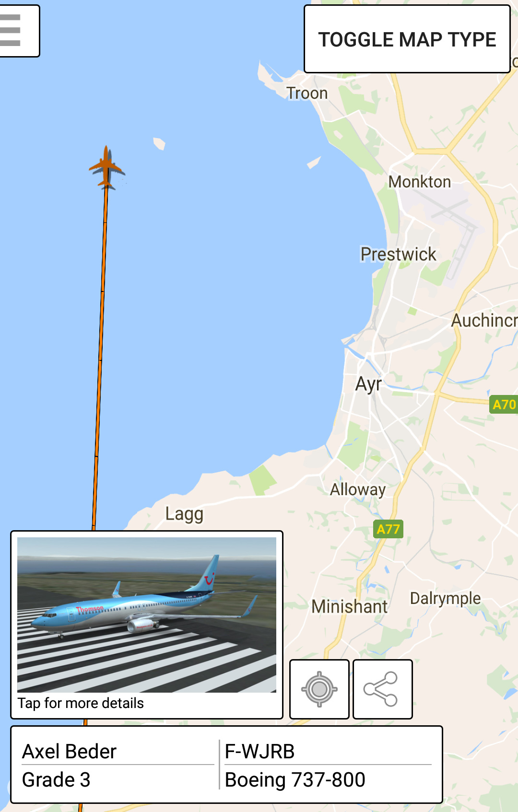Select the callsign F-WJRB
The image size is (518, 812).
tap(260, 751)
